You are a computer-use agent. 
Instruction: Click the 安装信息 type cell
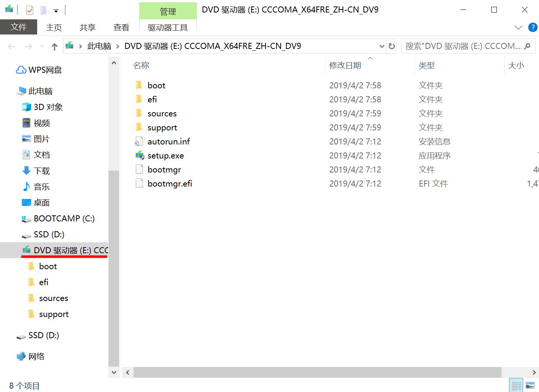435,141
